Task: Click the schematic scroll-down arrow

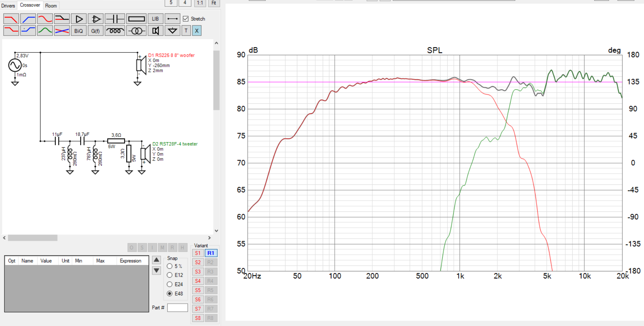Action: (x=217, y=231)
